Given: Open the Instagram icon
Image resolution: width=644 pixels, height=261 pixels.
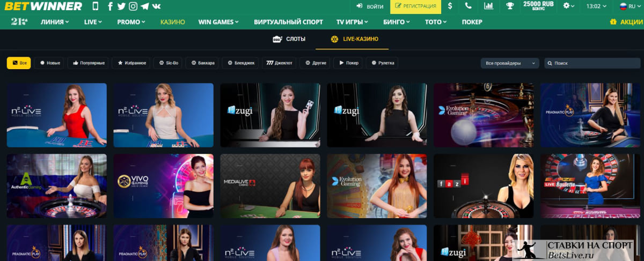Looking at the screenshot, I should tap(133, 6).
